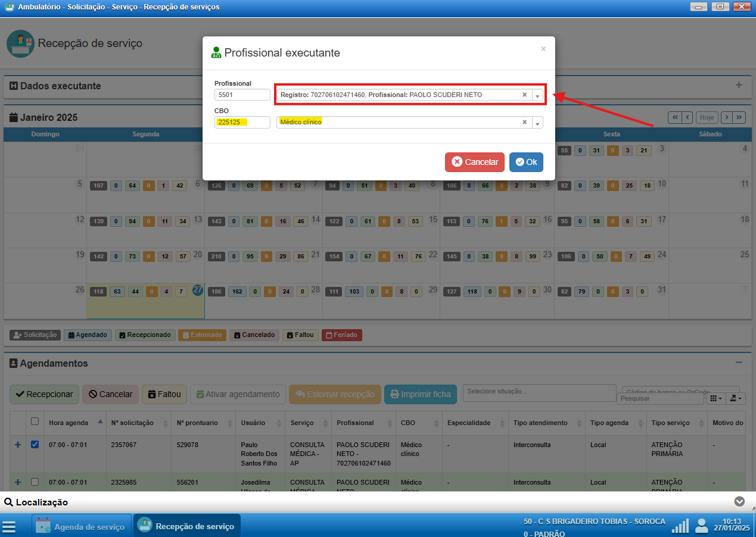Open the CBO dropdown arrow
The width and height of the screenshot is (756, 537).
(x=537, y=123)
